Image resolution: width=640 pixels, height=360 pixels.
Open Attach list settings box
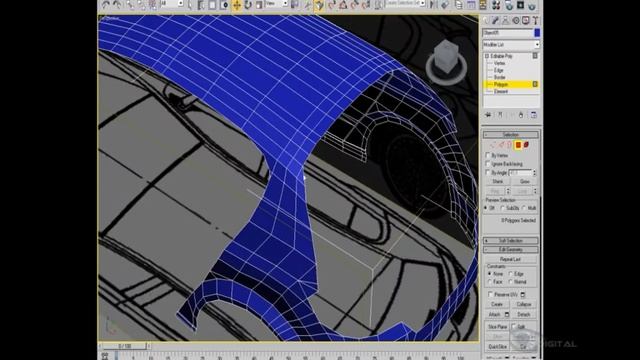coord(507,315)
